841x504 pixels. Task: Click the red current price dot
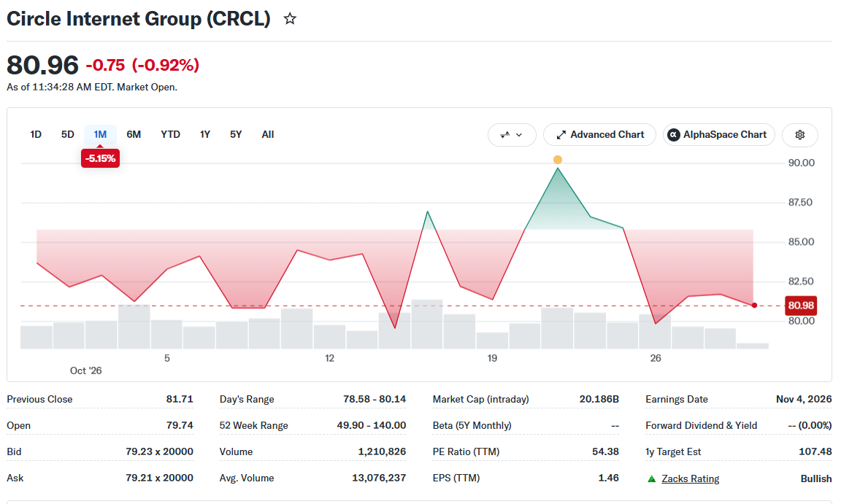pos(755,306)
